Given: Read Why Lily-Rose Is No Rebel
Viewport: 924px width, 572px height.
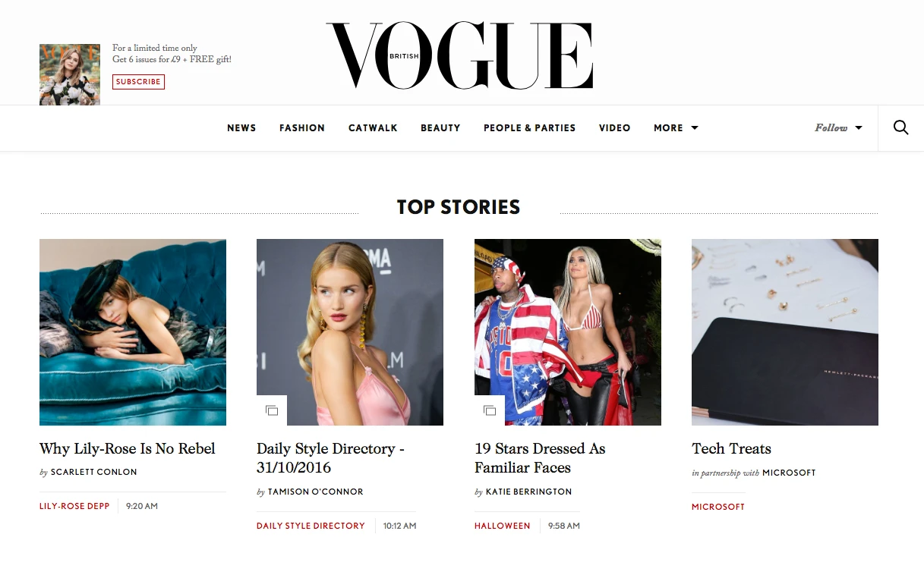Looking at the screenshot, I should (128, 448).
